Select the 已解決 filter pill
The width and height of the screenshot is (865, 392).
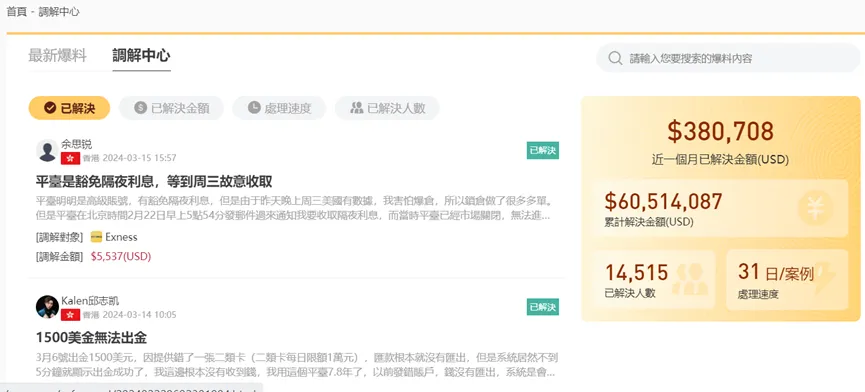(x=70, y=108)
